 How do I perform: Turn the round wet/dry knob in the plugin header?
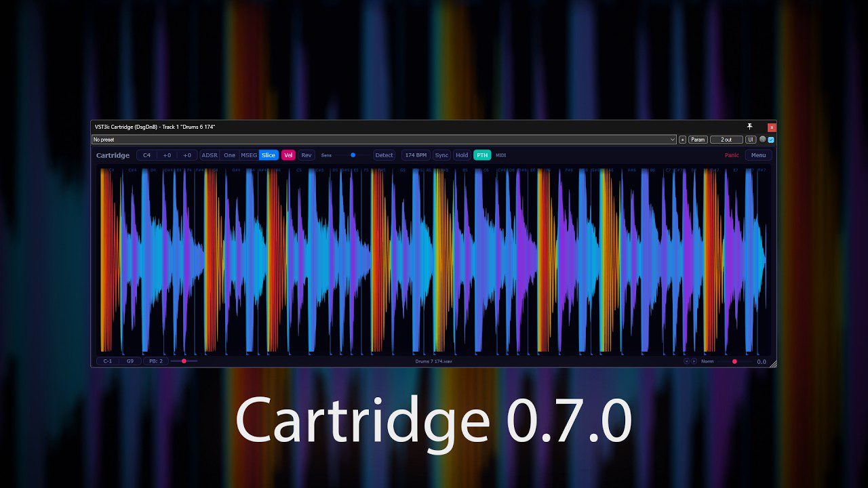coord(763,140)
